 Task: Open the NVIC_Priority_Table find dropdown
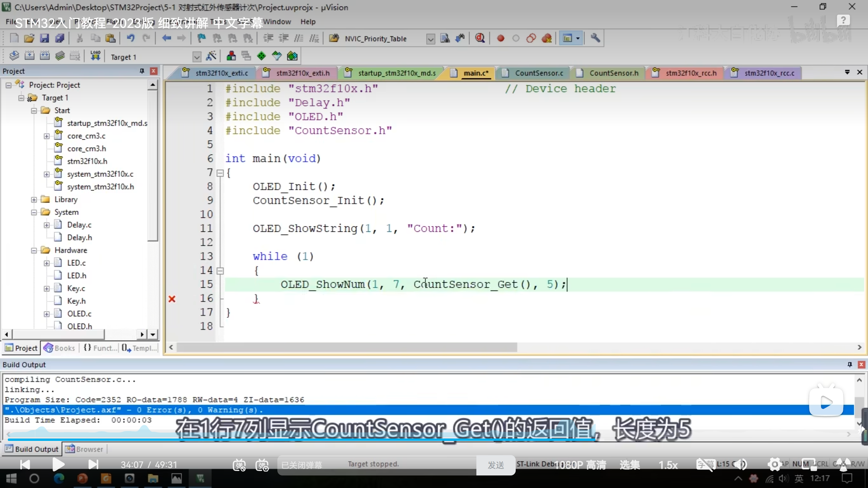point(430,39)
